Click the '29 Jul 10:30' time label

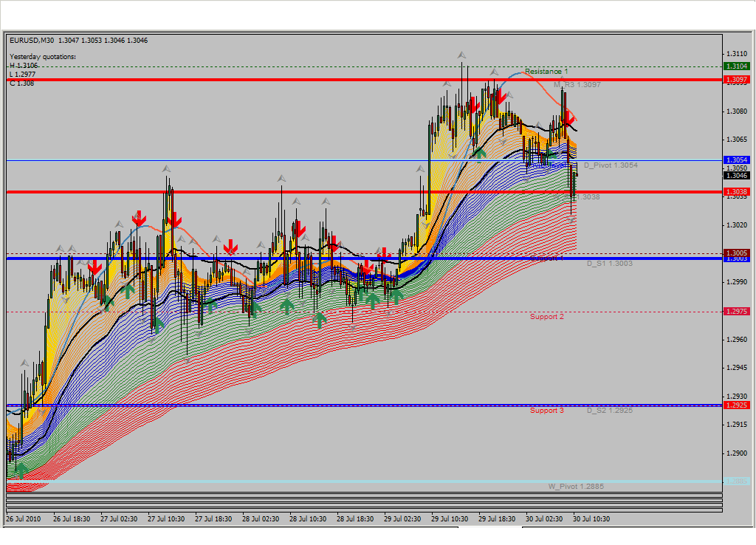click(x=450, y=519)
